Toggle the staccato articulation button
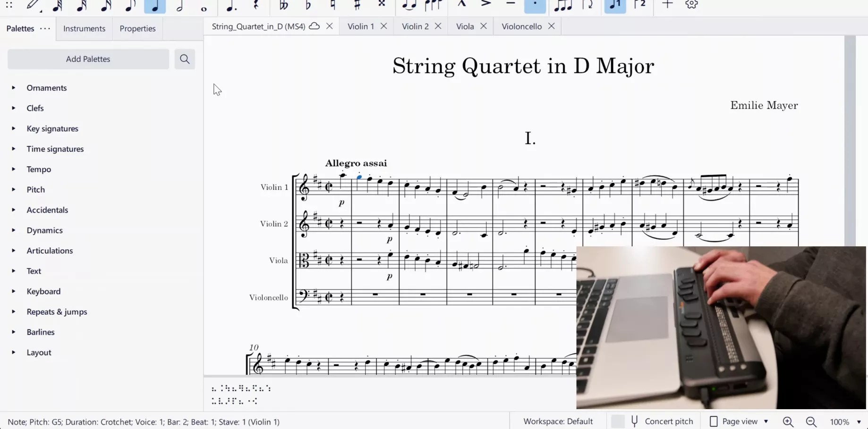The image size is (868, 429). [535, 5]
